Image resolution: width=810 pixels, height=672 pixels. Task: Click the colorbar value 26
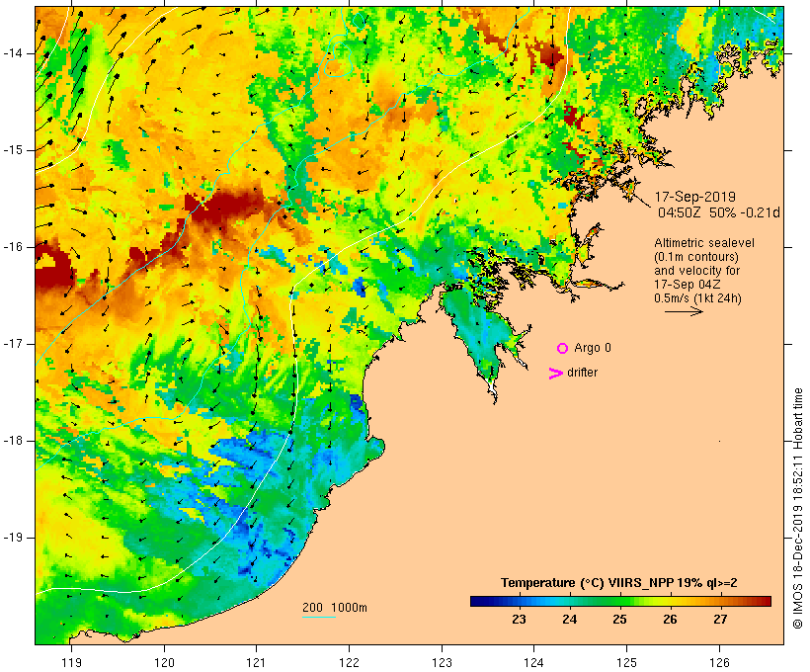coord(670,620)
